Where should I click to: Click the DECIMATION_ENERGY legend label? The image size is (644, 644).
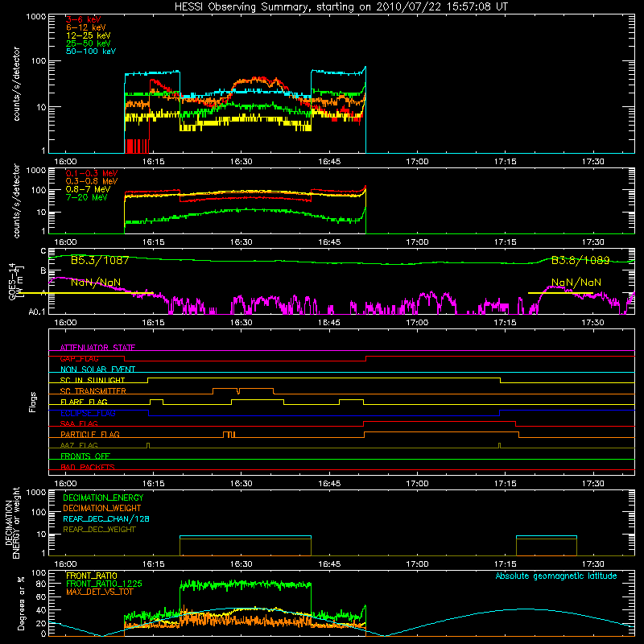[x=103, y=497]
